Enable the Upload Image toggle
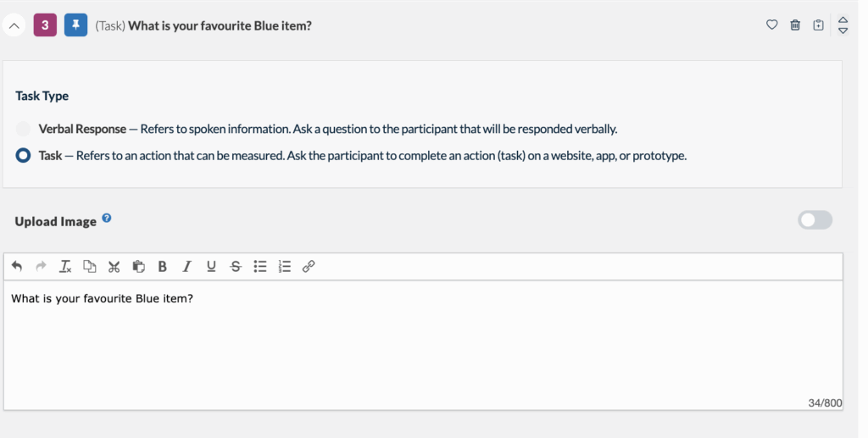 815,220
